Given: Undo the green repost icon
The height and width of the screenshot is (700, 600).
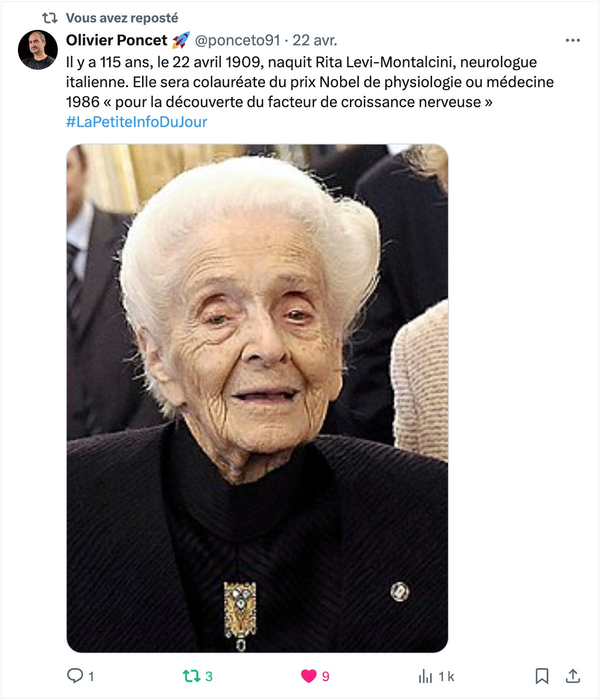Looking at the screenshot, I should click(x=191, y=676).
